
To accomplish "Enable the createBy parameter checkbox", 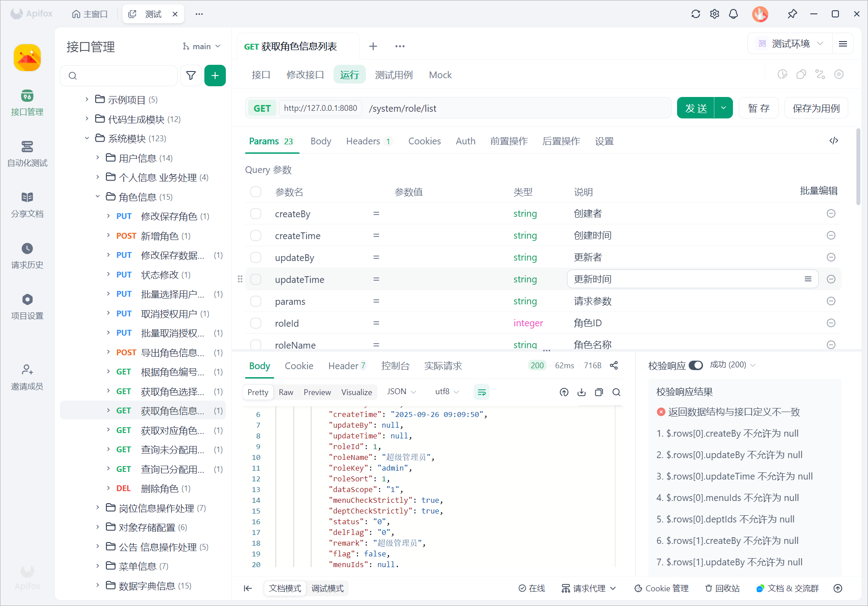I will click(x=256, y=214).
